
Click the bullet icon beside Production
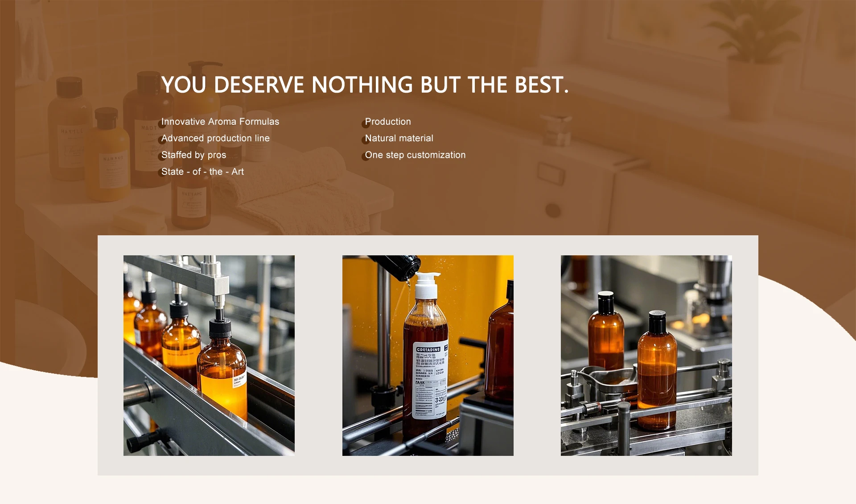coord(366,124)
